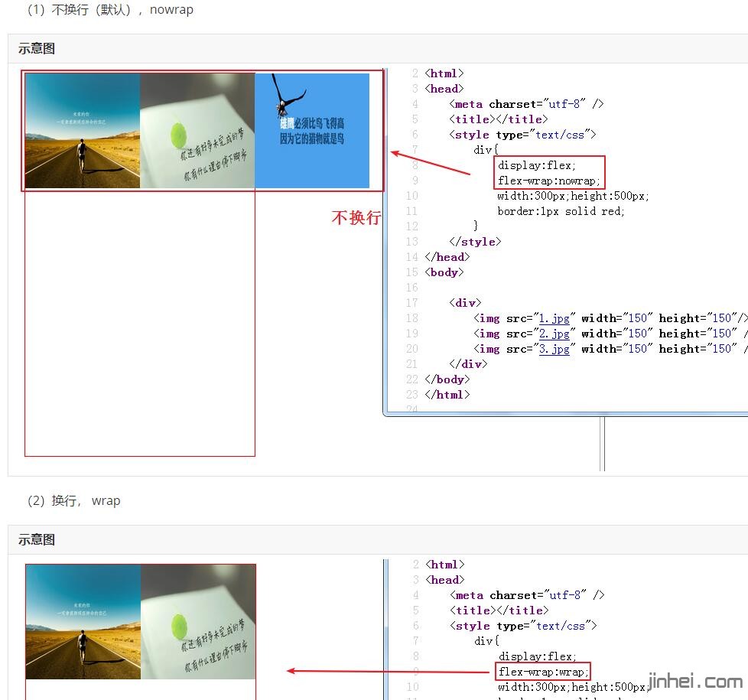Click the '<meta charset="utf-8" />' line in wrap code

(527, 595)
